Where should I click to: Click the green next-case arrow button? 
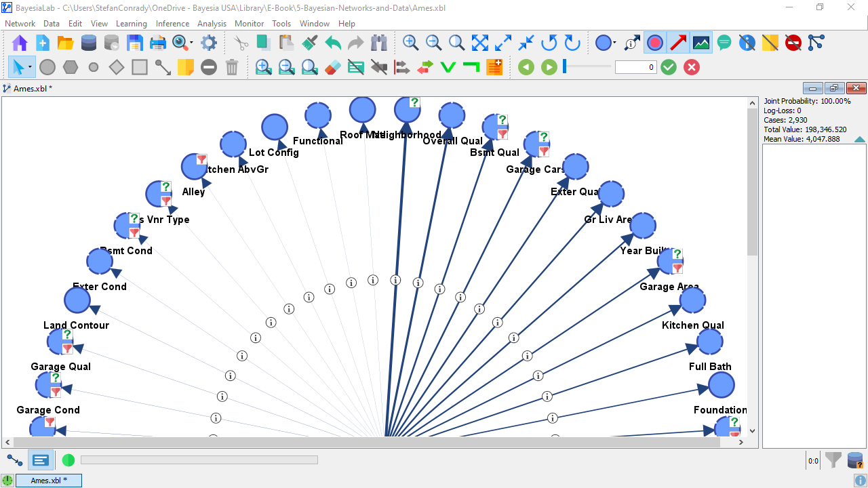pos(549,67)
